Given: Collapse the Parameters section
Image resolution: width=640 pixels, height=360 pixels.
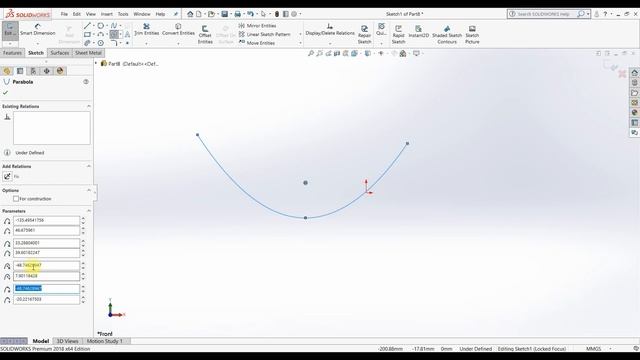Looking at the screenshot, I should 89,211.
